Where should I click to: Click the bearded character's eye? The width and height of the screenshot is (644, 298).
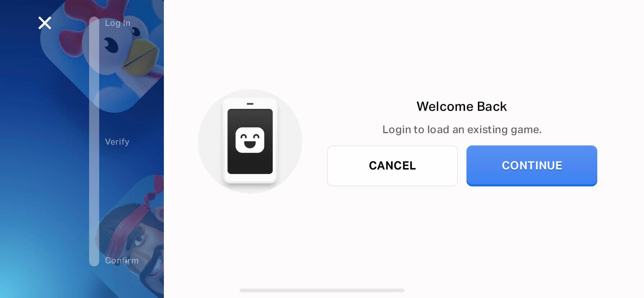(139, 239)
